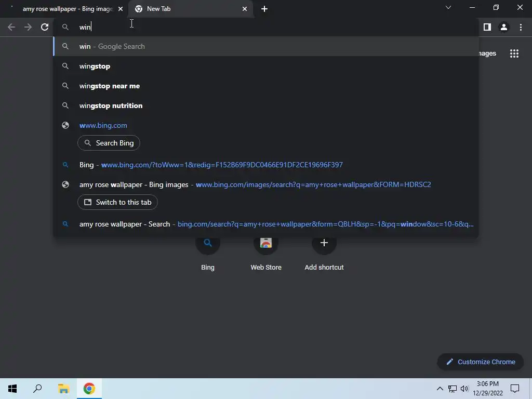The image size is (532, 399).
Task: Open the Chrome profile icon
Action: pos(504,27)
